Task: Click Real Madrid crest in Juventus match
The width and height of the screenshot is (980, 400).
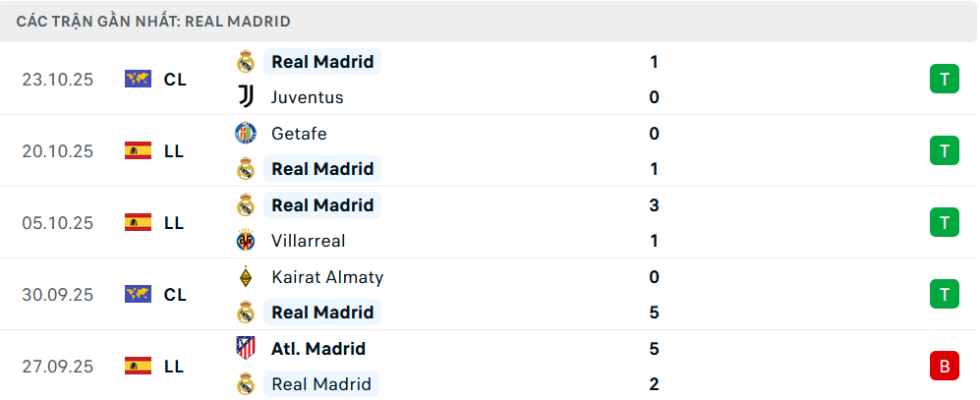Action: coord(246,62)
